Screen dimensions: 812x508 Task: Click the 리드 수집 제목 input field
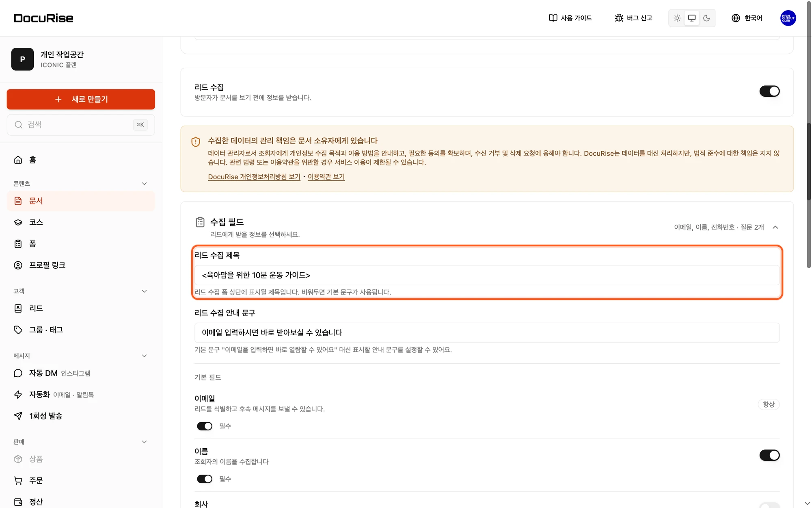[487, 275]
